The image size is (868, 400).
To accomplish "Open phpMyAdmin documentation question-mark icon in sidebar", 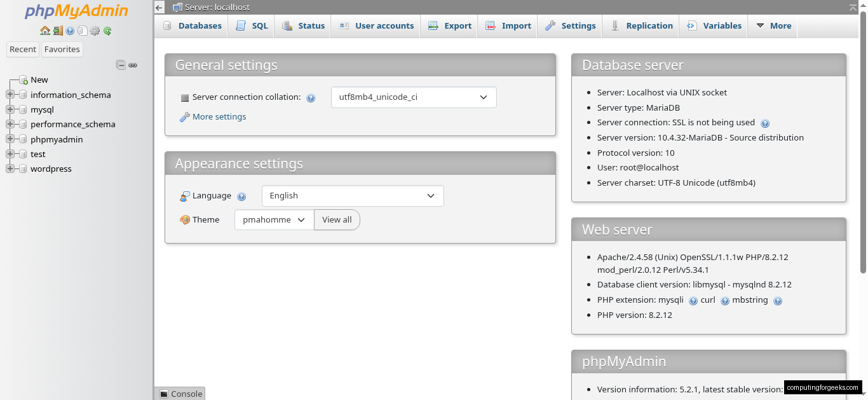I will (x=70, y=31).
